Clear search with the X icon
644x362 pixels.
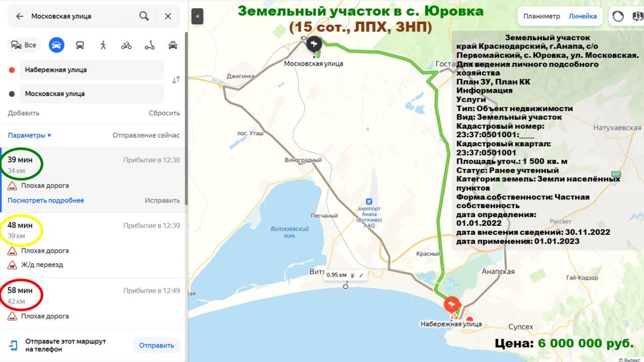point(168,17)
